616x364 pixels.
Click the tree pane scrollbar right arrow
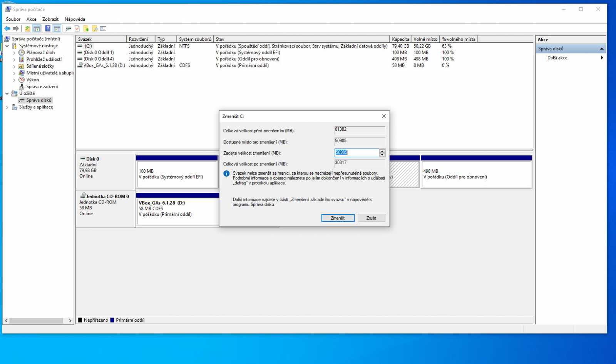(x=70, y=321)
